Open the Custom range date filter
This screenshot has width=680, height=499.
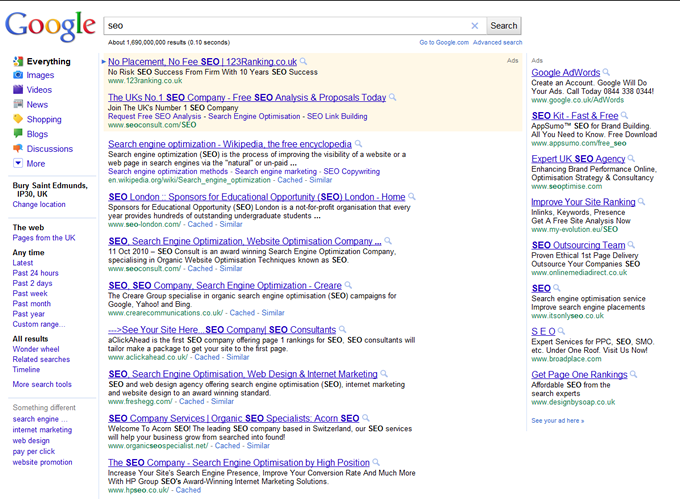tap(40, 324)
